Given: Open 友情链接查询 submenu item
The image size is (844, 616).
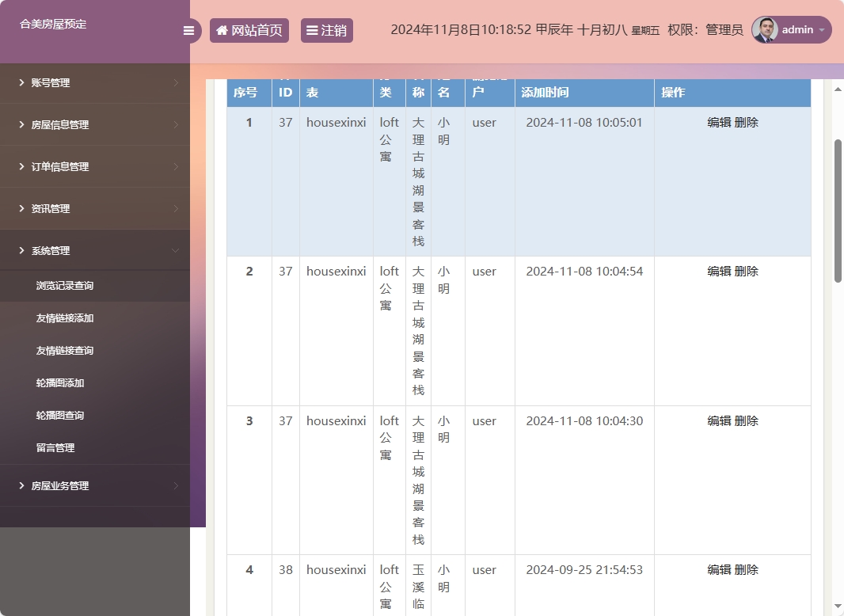Looking at the screenshot, I should 65,351.
